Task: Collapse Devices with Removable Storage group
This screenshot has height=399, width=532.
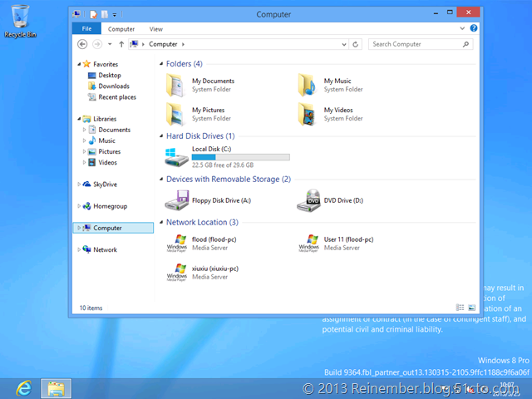Action: pyautogui.click(x=161, y=180)
